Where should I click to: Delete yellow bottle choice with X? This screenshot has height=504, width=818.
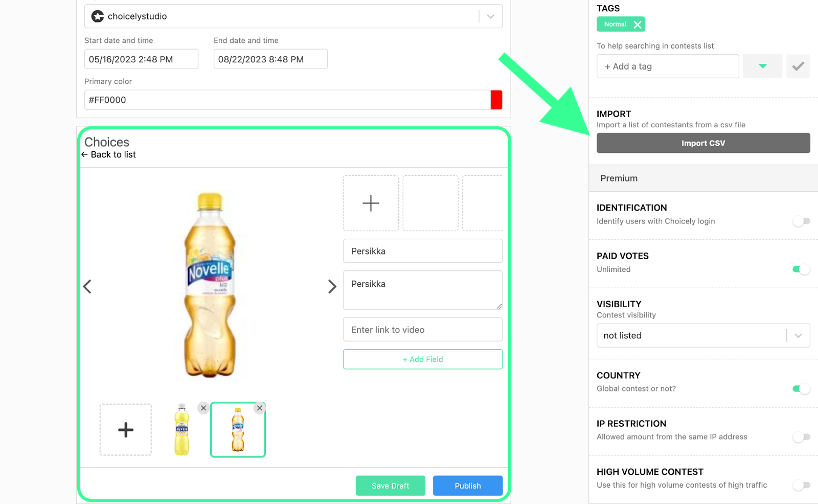click(203, 408)
